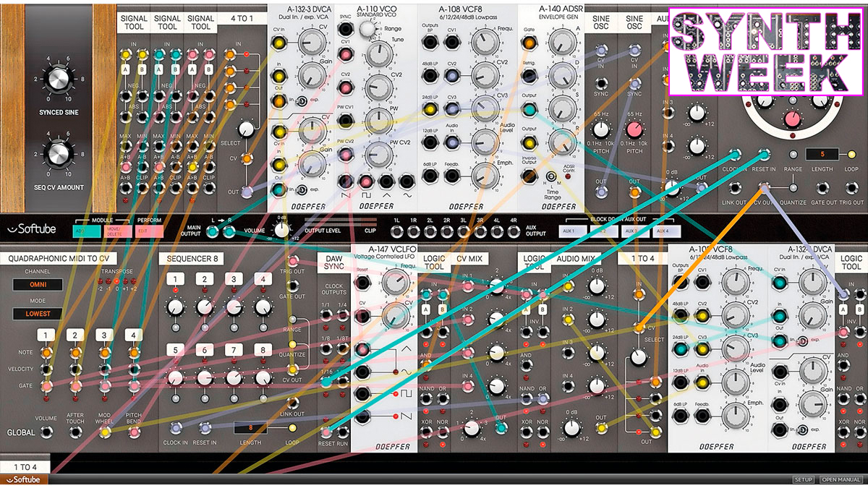
Task: Click the Sequencer 8 Link Out jack
Action: (x=294, y=402)
